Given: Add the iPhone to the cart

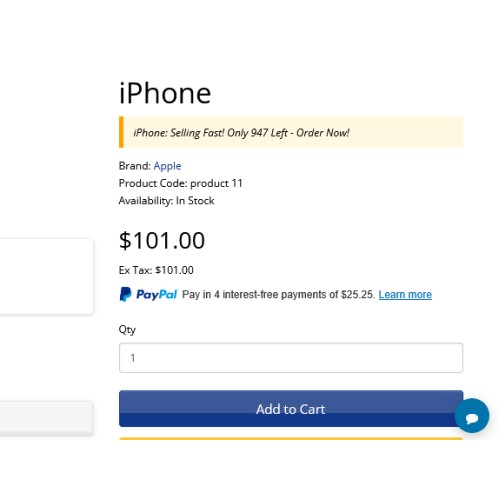Looking at the screenshot, I should 291,409.
